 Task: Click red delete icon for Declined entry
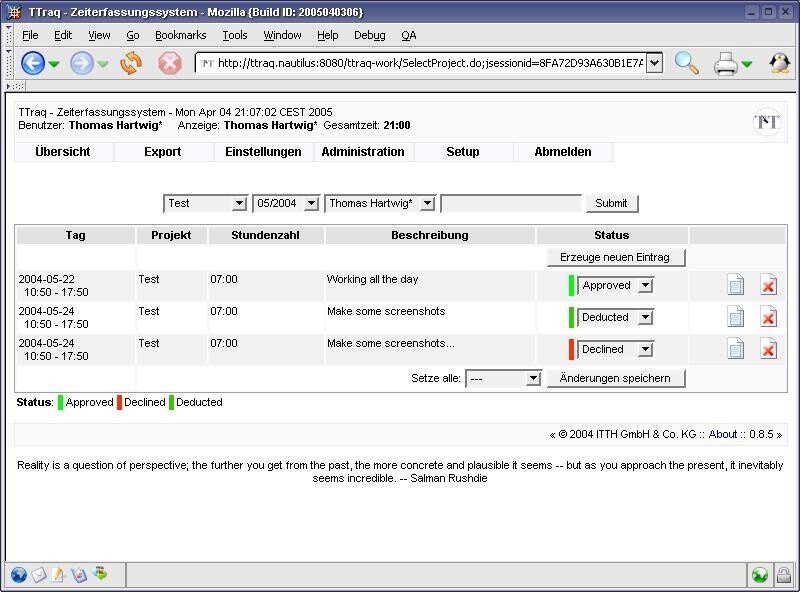(x=768, y=349)
